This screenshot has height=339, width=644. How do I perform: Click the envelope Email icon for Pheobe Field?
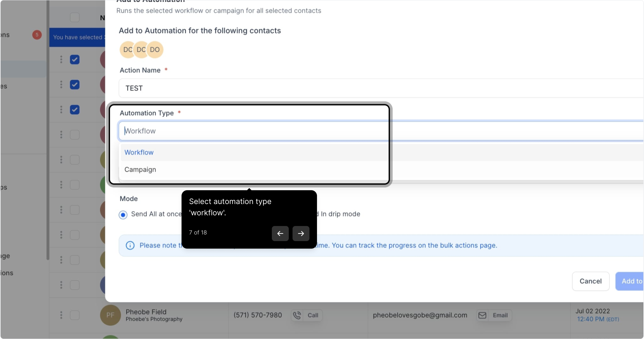(x=483, y=315)
